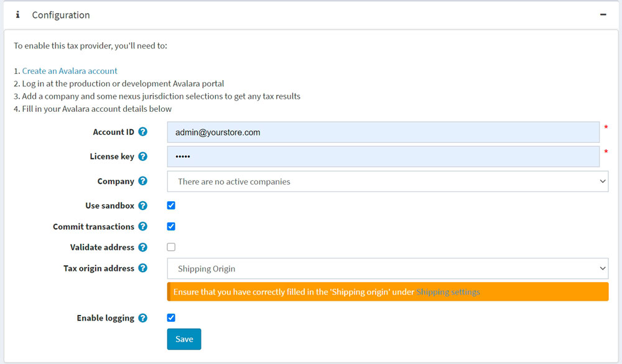Click the info icon beside Configuration title

point(17,15)
